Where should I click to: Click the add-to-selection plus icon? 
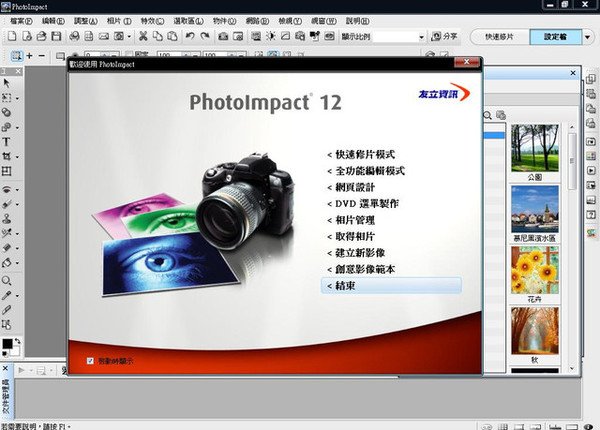click(29, 56)
